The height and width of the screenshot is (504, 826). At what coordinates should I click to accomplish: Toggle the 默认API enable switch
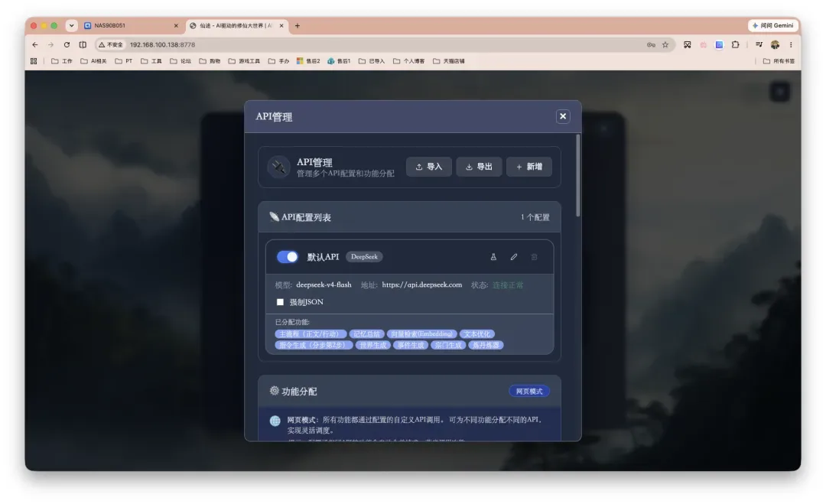pos(288,257)
